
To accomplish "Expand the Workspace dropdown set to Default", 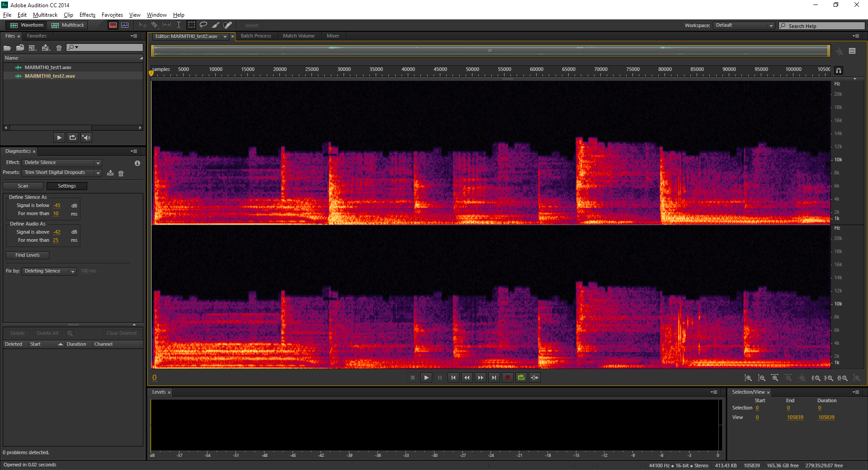I will click(x=744, y=25).
